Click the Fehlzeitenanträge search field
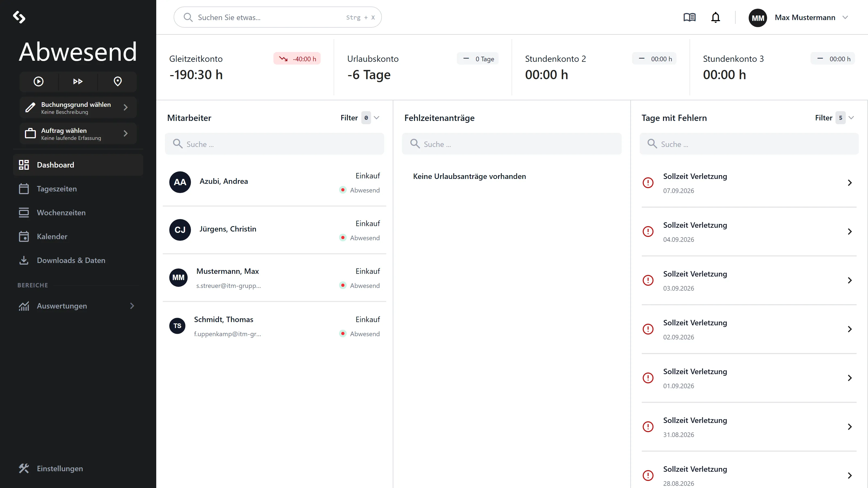Screen dimensions: 868x488 pos(512,144)
